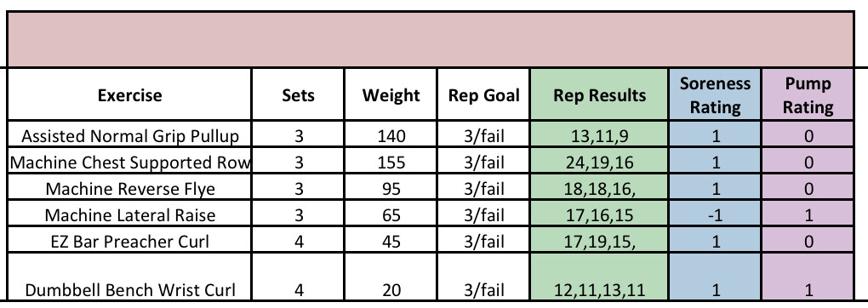This screenshot has width=868, height=308.
Task: Click the Rep Goal header cell
Action: coord(483,94)
